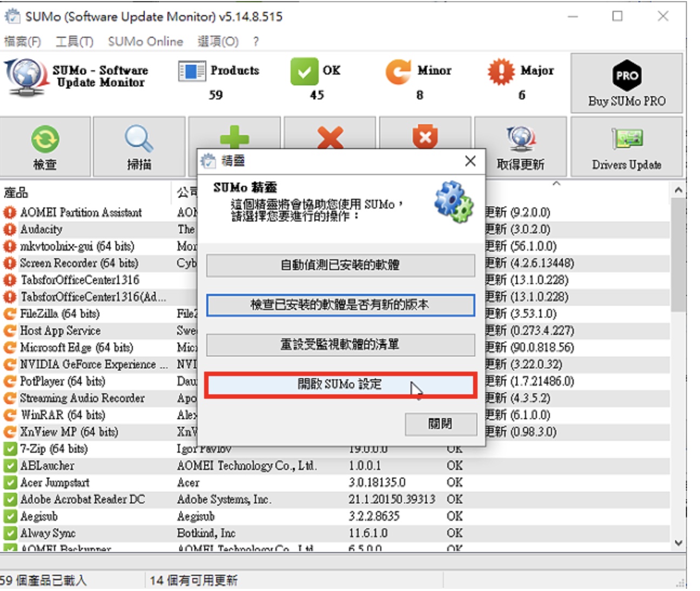Click the SUMo globe logo icon
This screenshot has height=591, width=700.
26,78
